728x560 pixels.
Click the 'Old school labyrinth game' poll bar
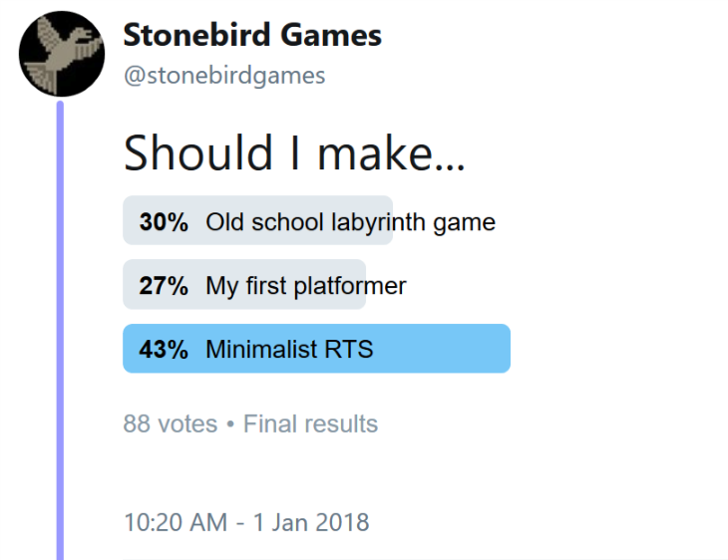(x=257, y=220)
